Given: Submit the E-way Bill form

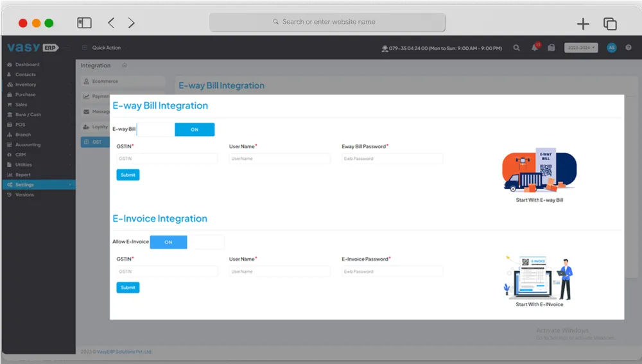Looking at the screenshot, I should tap(128, 175).
